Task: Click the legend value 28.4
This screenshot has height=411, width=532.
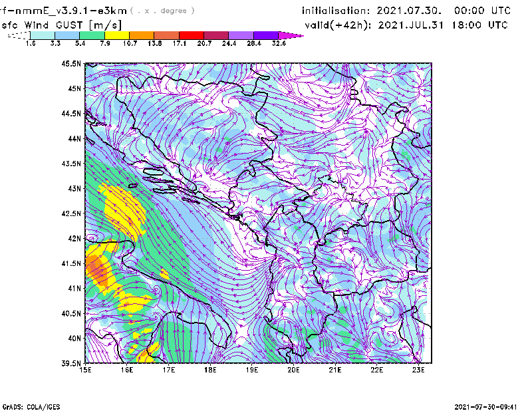Action: (254, 43)
